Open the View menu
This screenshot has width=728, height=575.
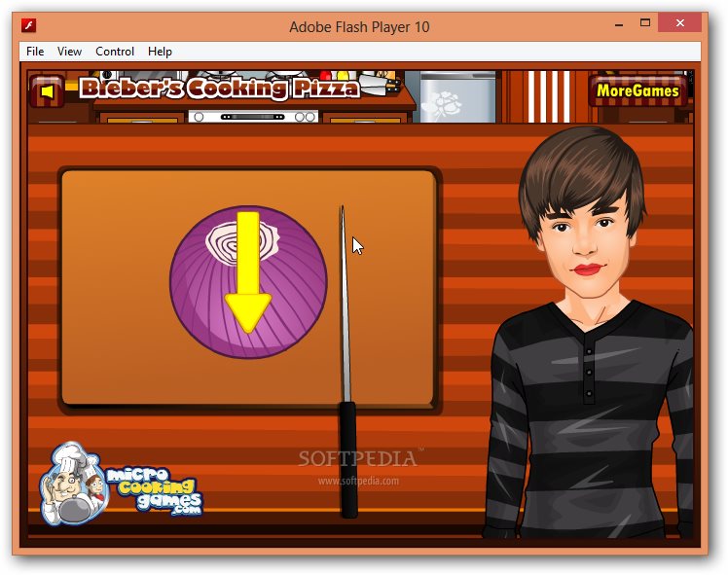pyautogui.click(x=69, y=51)
